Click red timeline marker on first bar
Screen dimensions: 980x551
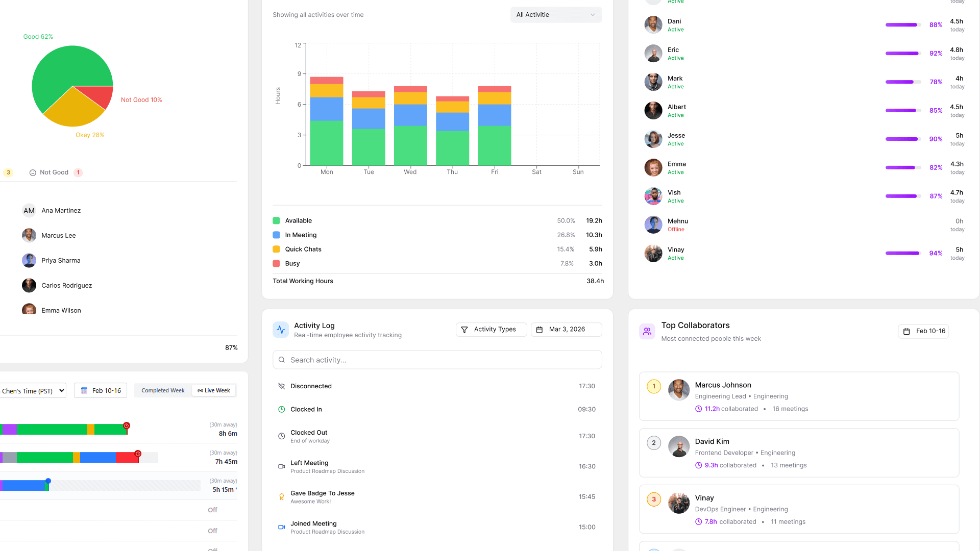click(127, 425)
